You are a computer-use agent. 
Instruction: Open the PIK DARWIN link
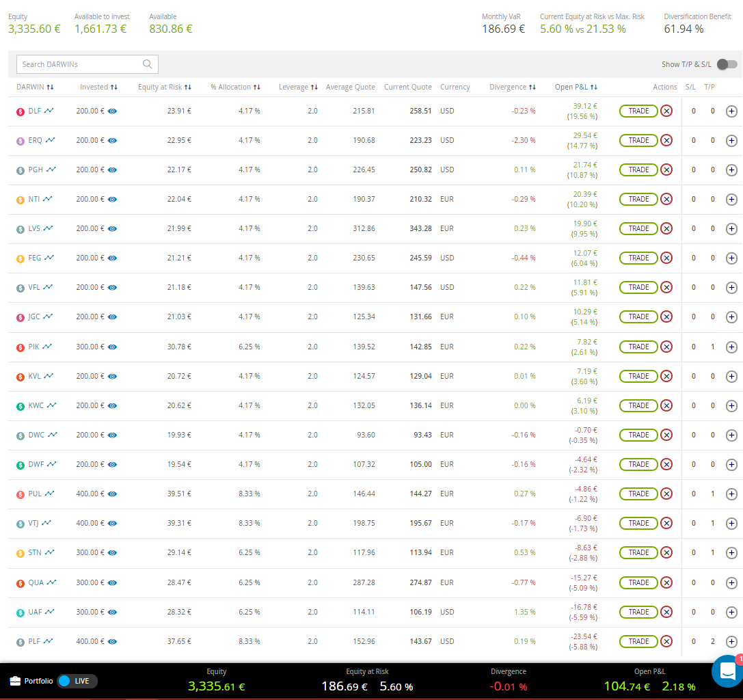click(x=33, y=347)
